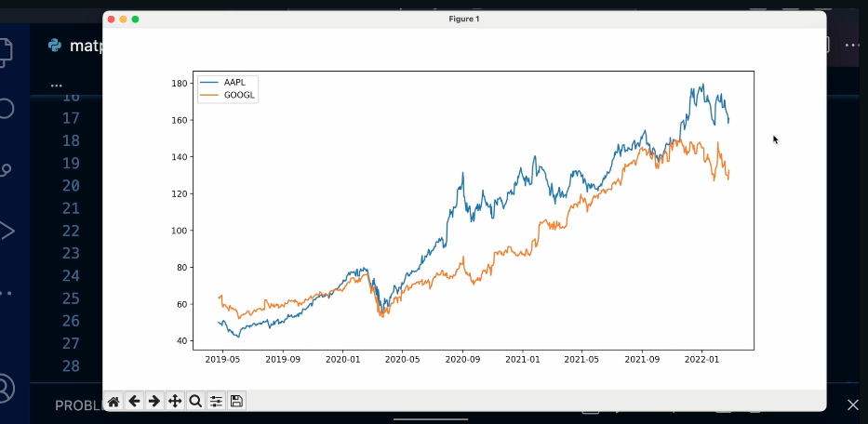Open the Explorer view in sidebar
868x424 pixels.
(x=6, y=50)
